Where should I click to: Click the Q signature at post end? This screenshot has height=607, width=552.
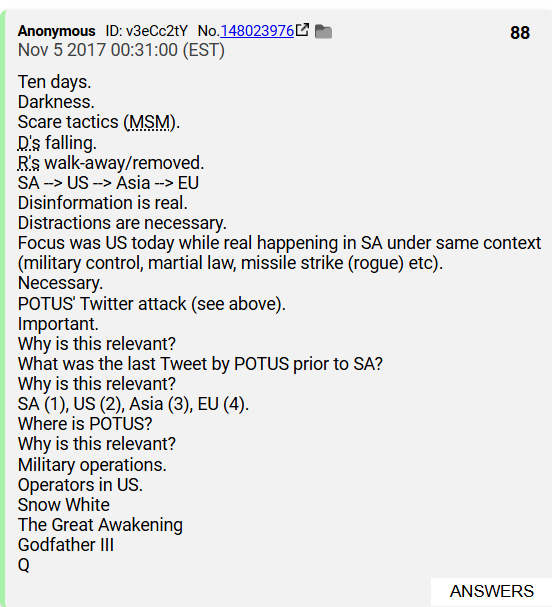[24, 565]
